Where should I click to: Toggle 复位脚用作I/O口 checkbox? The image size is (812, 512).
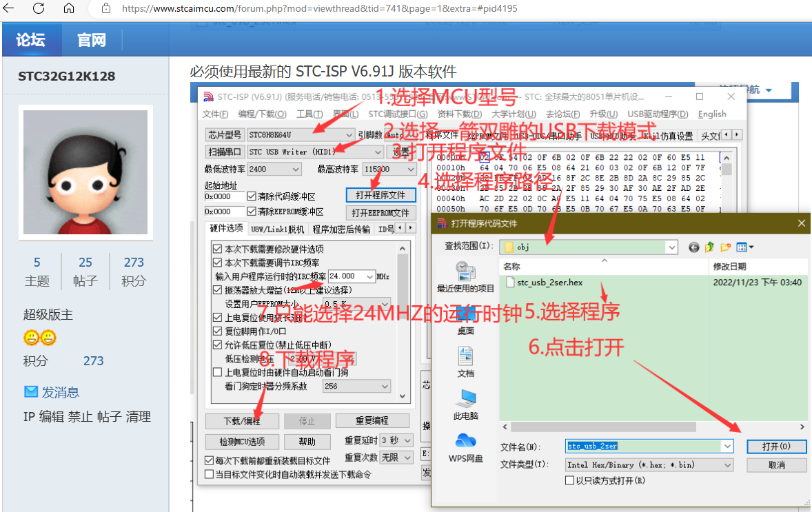(x=218, y=331)
